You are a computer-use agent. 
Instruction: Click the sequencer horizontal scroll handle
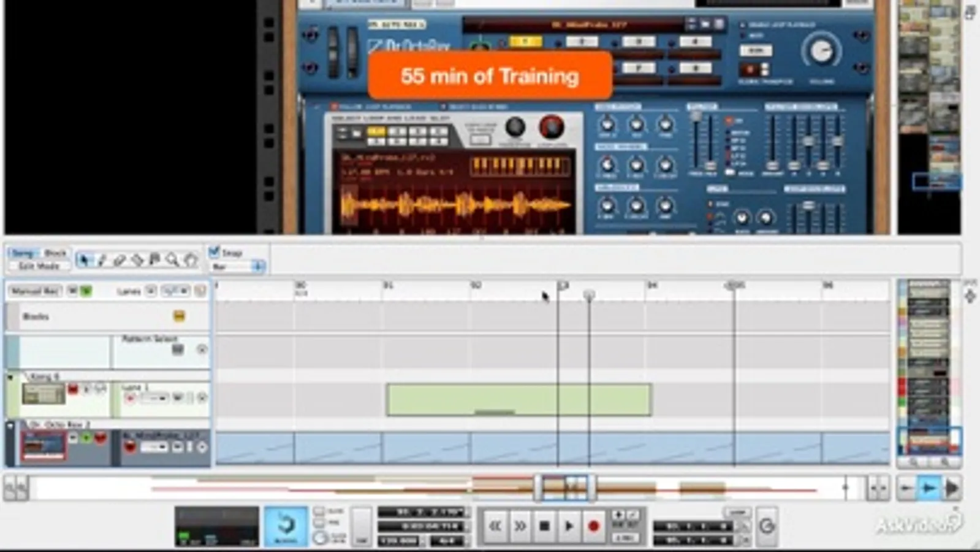click(x=565, y=488)
